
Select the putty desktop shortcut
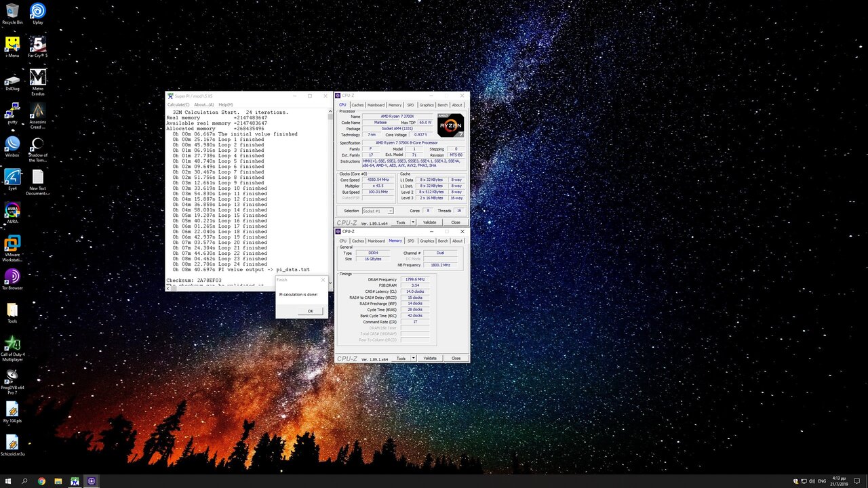coord(12,113)
